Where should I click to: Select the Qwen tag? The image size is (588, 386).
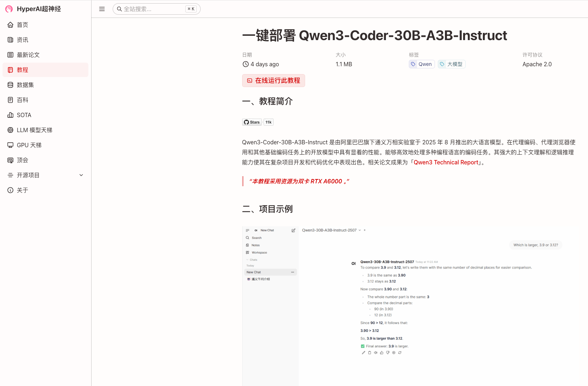click(421, 64)
